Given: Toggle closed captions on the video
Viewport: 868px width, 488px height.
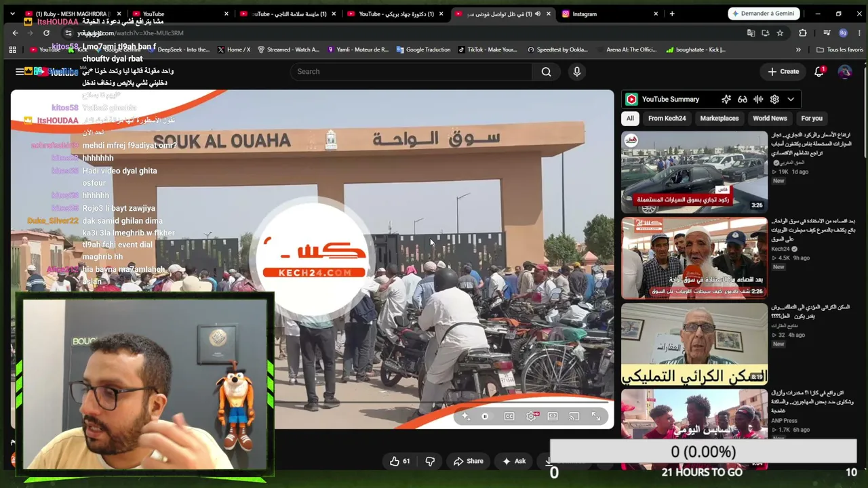Looking at the screenshot, I should tap(509, 416).
